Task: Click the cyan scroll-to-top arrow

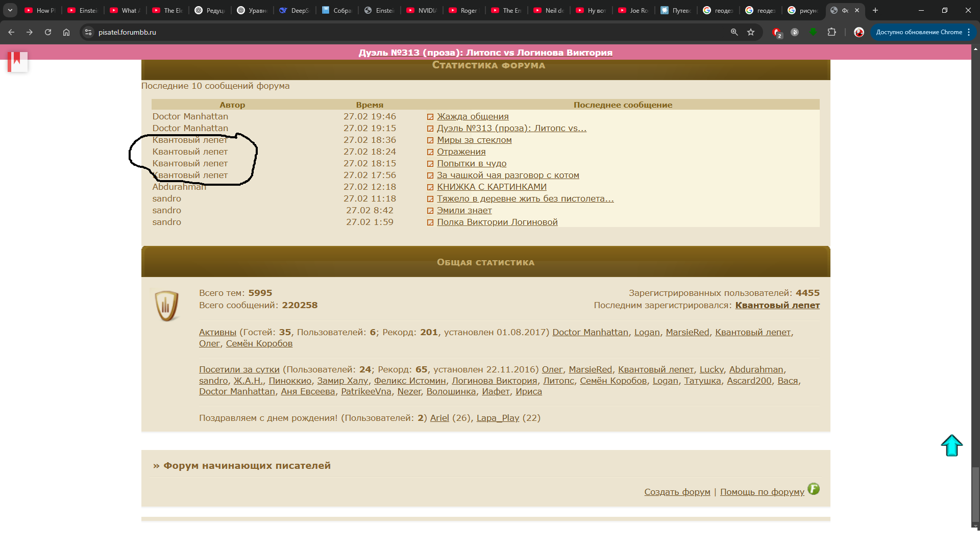Action: click(x=951, y=445)
